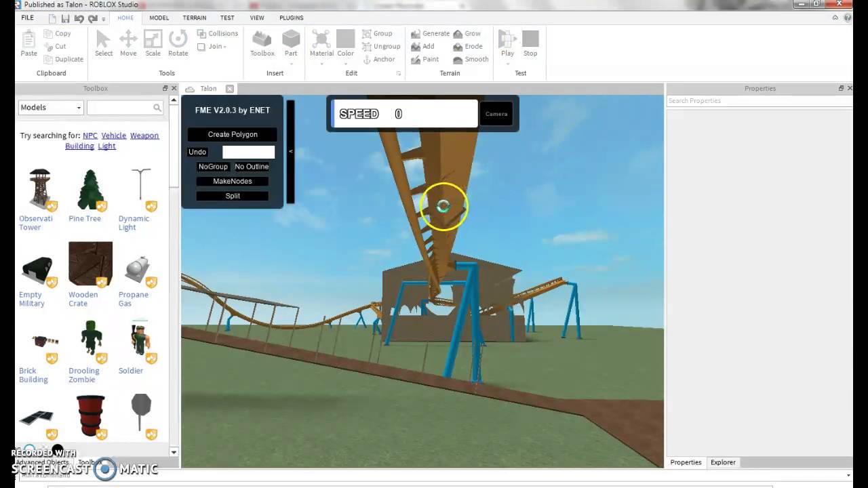868x488 pixels.
Task: Open the Models category dropdown
Action: click(50, 107)
